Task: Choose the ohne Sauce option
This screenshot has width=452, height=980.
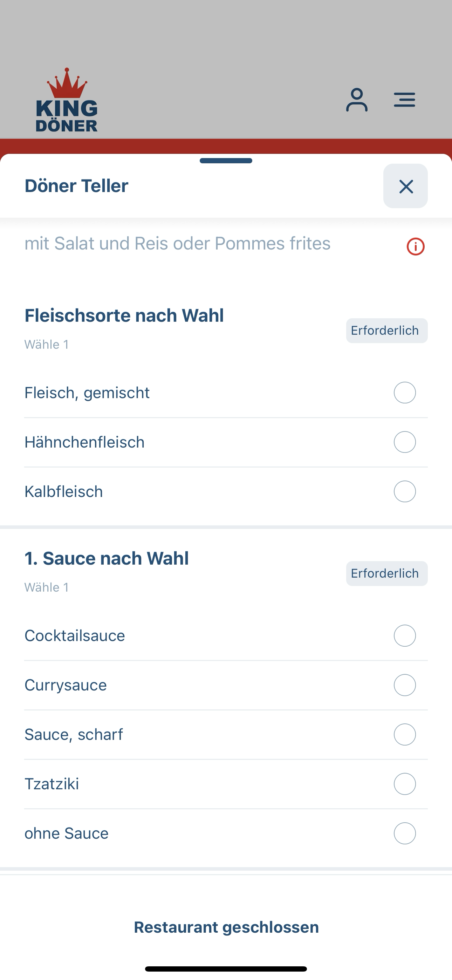Action: (x=404, y=833)
